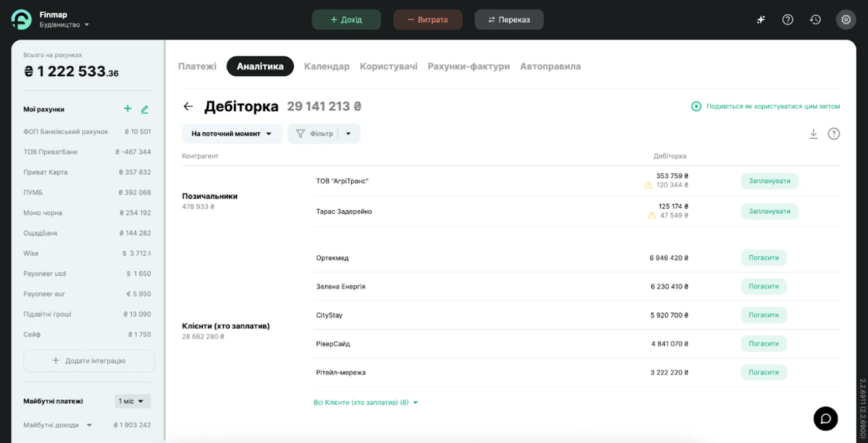Add expense with '– Витрата' button

(427, 19)
